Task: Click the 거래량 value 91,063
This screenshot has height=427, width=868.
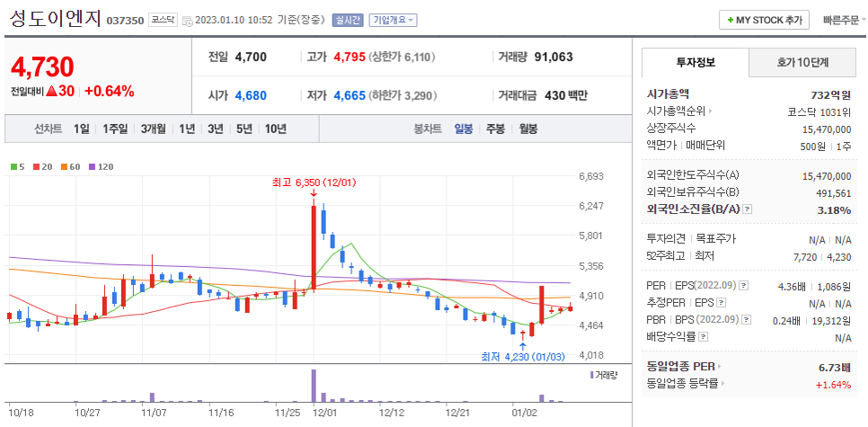Action: (x=554, y=57)
